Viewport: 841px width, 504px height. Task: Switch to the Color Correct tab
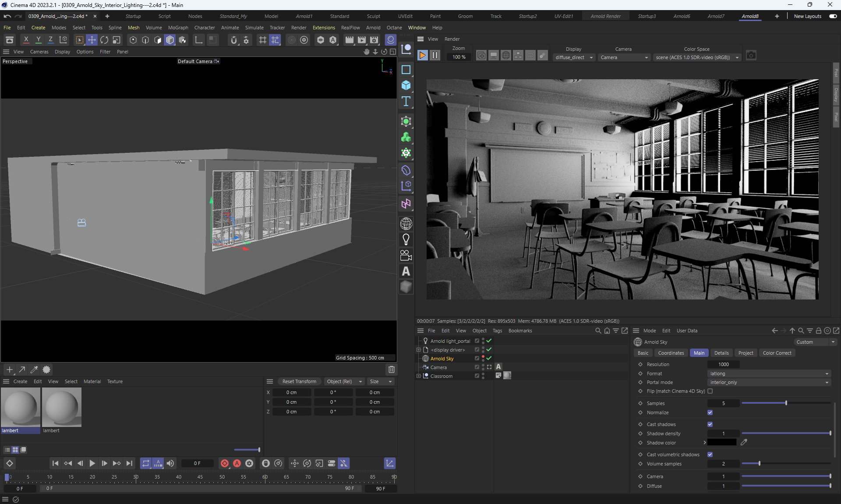[777, 353]
